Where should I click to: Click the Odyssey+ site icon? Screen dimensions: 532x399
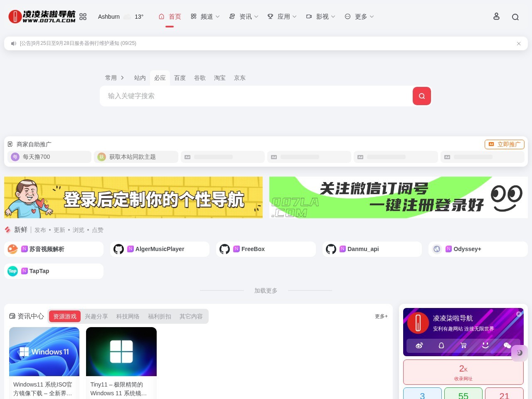pos(437,249)
